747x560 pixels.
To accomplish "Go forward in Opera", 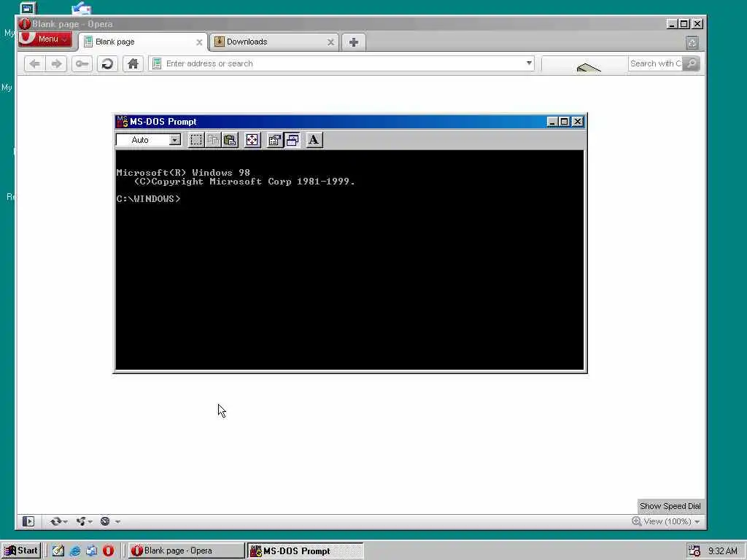I will [57, 64].
